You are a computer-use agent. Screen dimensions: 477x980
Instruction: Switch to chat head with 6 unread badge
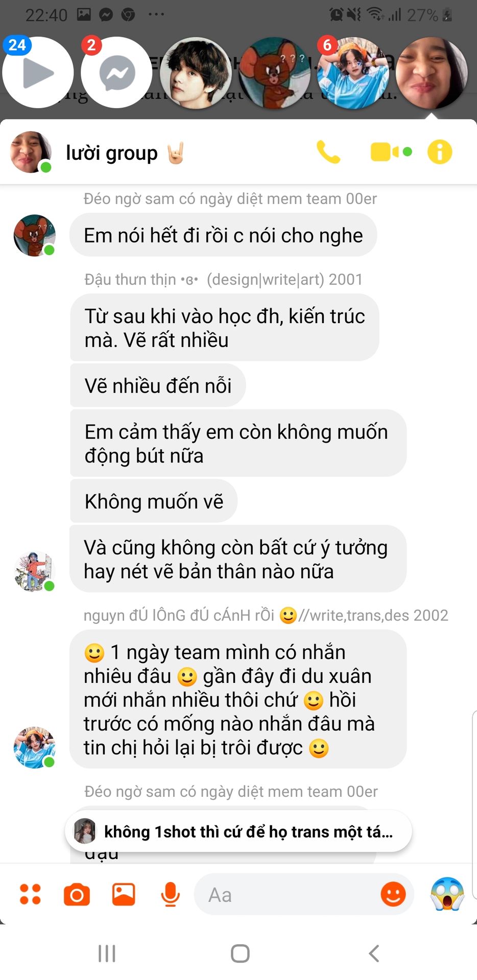353,72
